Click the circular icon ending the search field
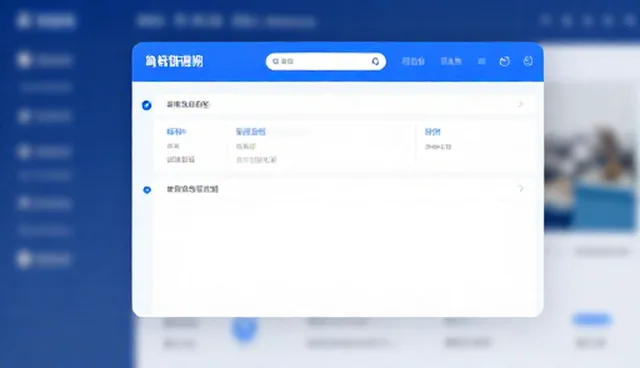 point(376,61)
